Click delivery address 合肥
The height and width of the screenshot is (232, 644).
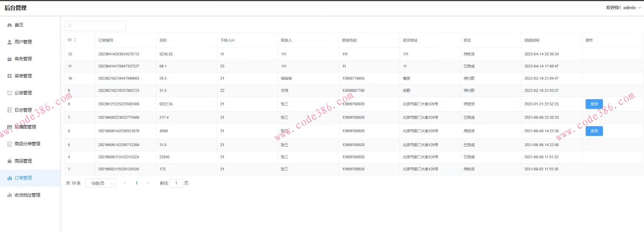(x=407, y=91)
